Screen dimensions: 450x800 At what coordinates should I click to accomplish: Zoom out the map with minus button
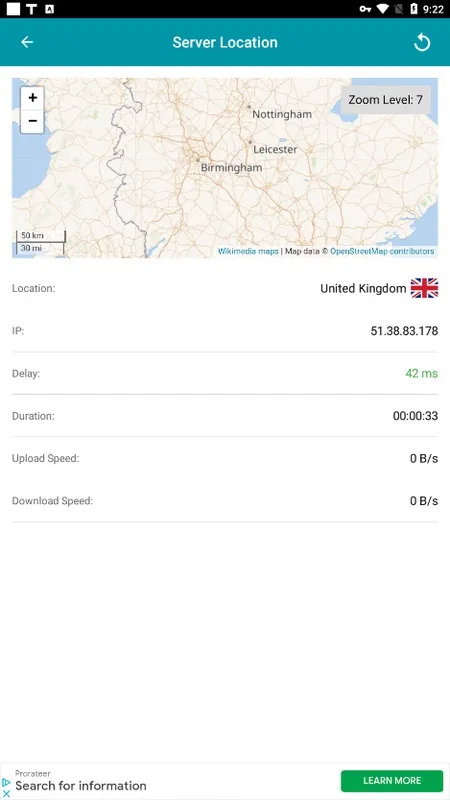point(32,121)
